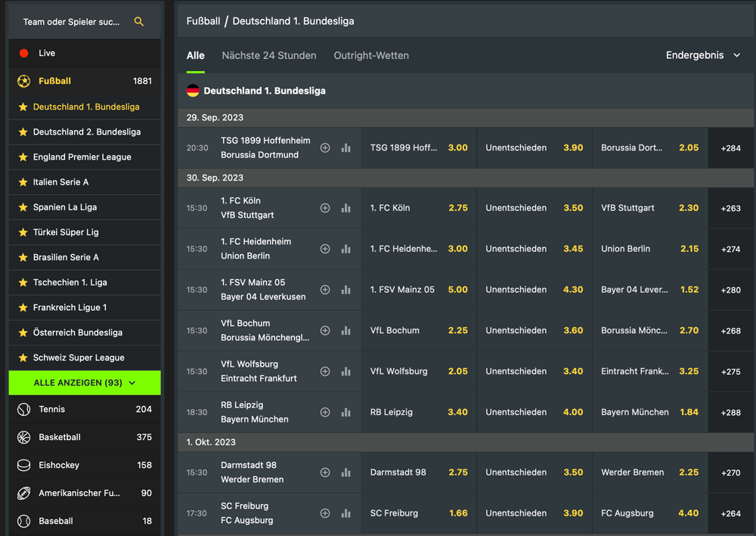This screenshot has width=756, height=536.
Task: Bet on Werder Bremen at 2.25
Action: pyautogui.click(x=649, y=472)
